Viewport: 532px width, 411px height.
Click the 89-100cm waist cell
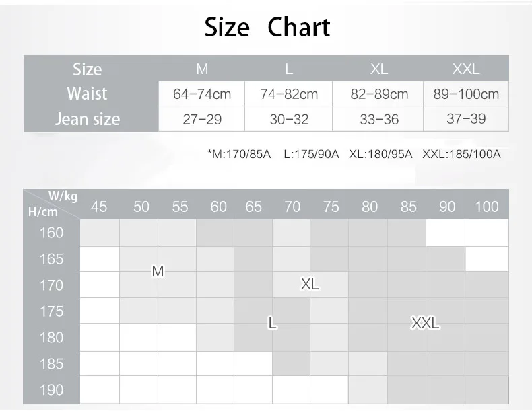[x=466, y=94]
